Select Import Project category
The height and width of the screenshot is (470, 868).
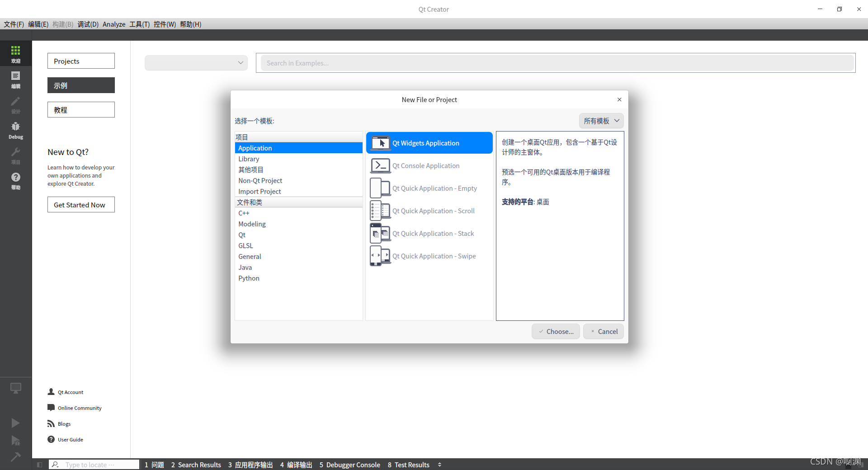point(299,191)
